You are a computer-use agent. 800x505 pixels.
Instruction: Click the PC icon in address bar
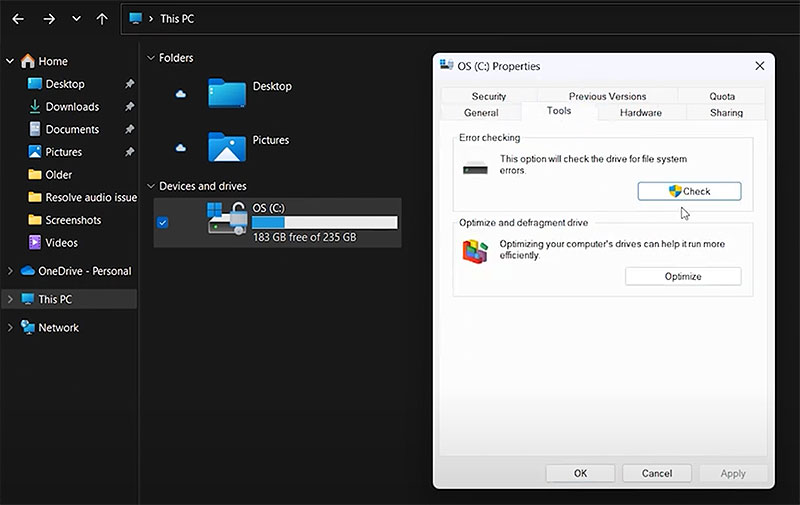click(x=136, y=18)
